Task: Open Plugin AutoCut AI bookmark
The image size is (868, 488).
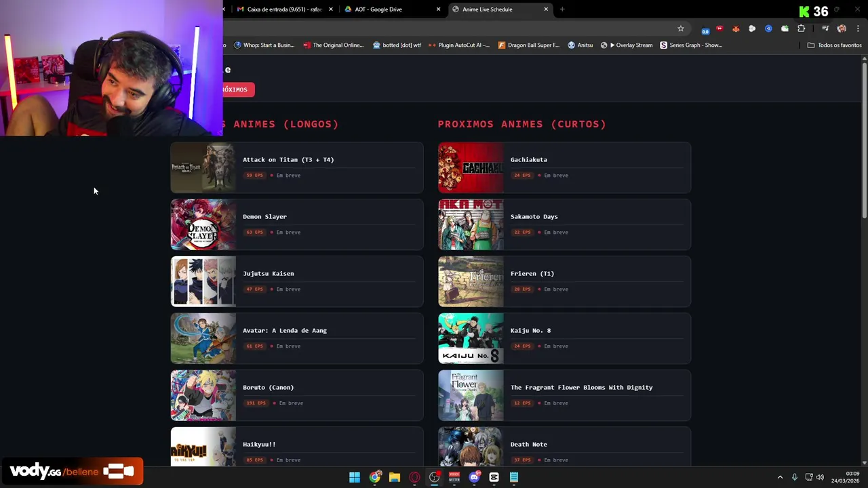Action: 459,45
